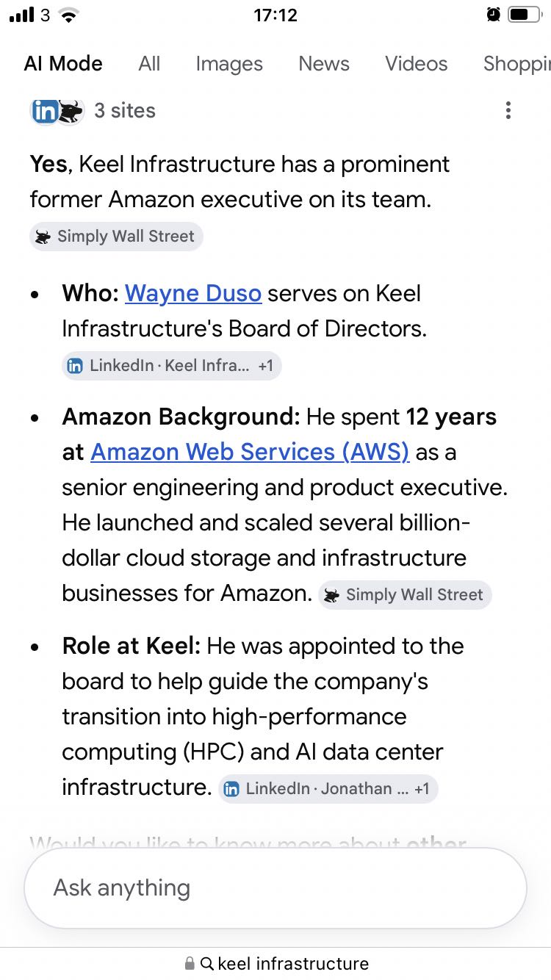This screenshot has width=551, height=980.
Task: Tap the keel infrastructure address bar
Action: pyautogui.click(x=275, y=963)
